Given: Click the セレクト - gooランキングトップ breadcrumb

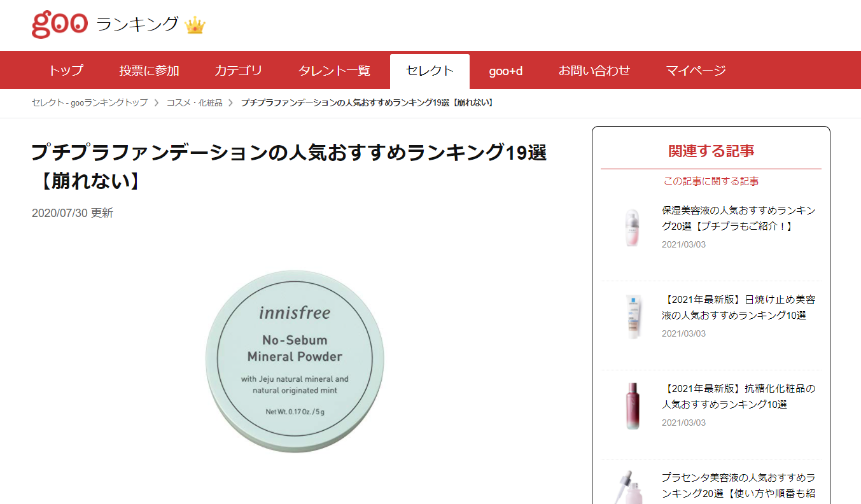Looking at the screenshot, I should click(90, 102).
